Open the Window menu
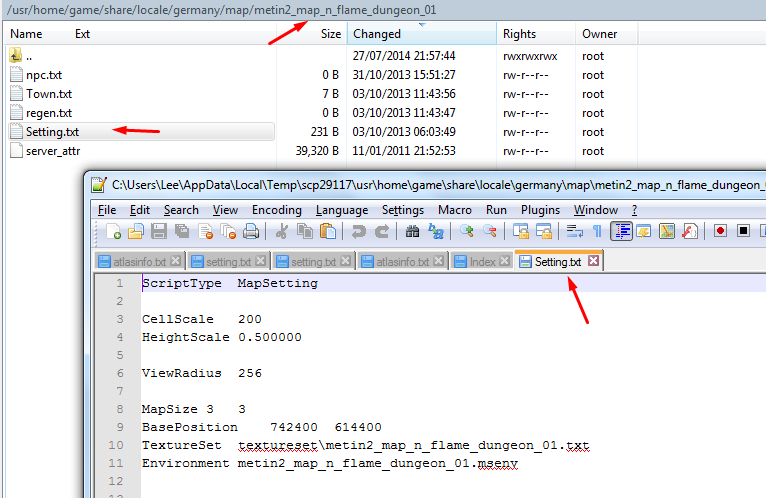 pos(596,210)
